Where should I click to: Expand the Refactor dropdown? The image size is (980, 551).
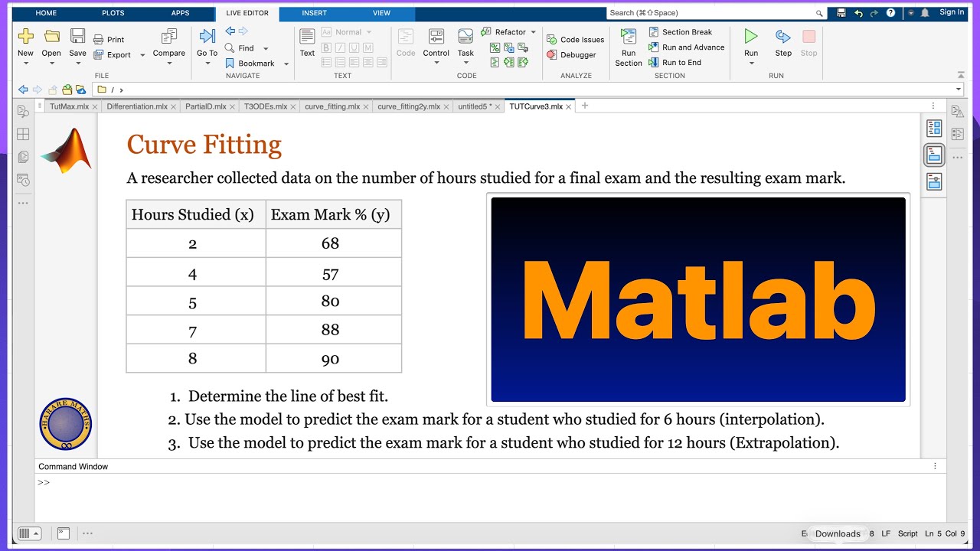[x=533, y=32]
